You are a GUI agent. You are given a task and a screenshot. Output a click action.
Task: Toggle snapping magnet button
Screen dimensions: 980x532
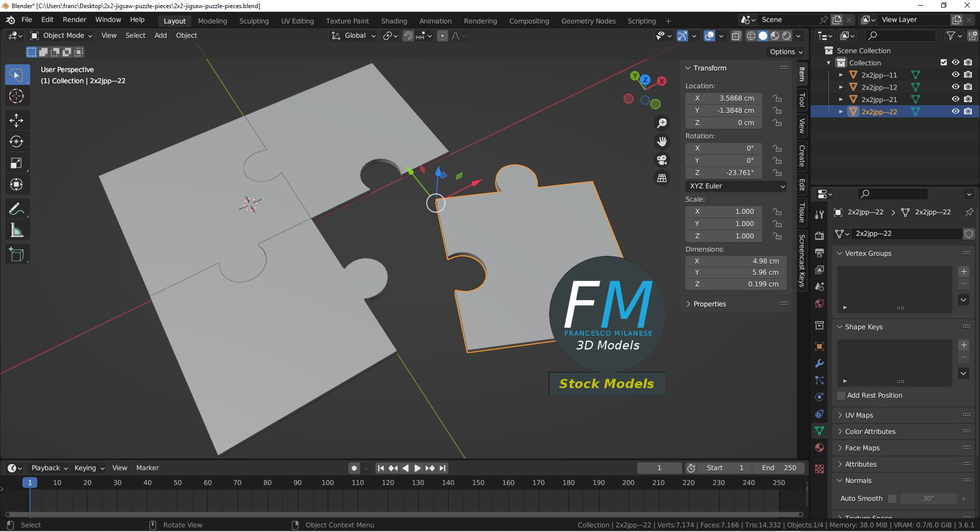[x=408, y=36]
